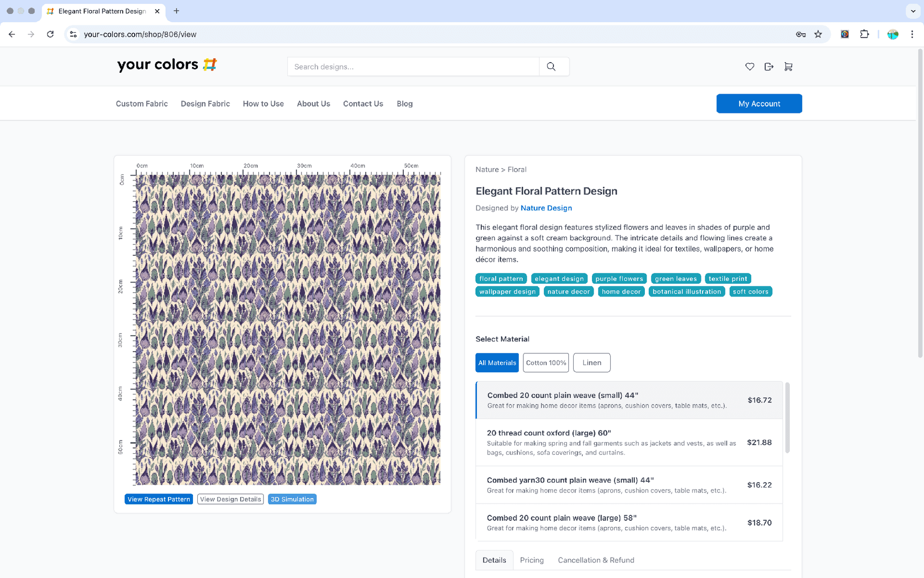Open the password manager key icon
The width and height of the screenshot is (924, 578).
(800, 34)
